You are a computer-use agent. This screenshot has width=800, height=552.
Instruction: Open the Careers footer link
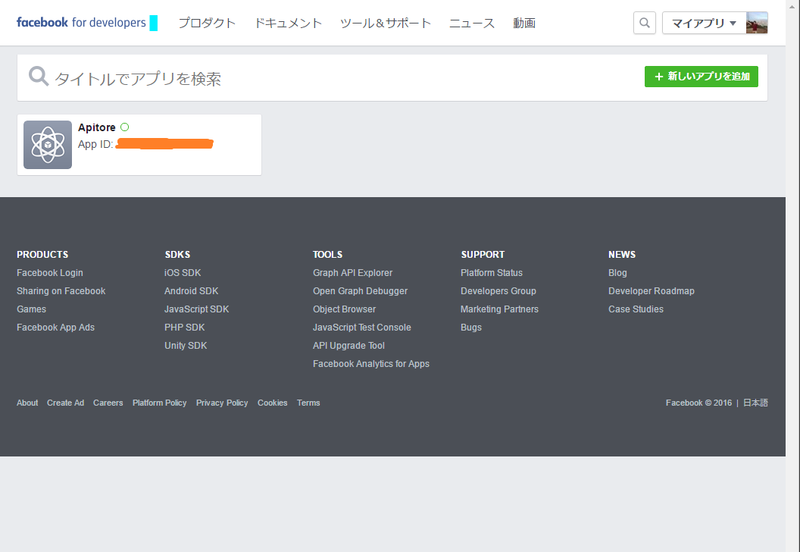pos(108,403)
